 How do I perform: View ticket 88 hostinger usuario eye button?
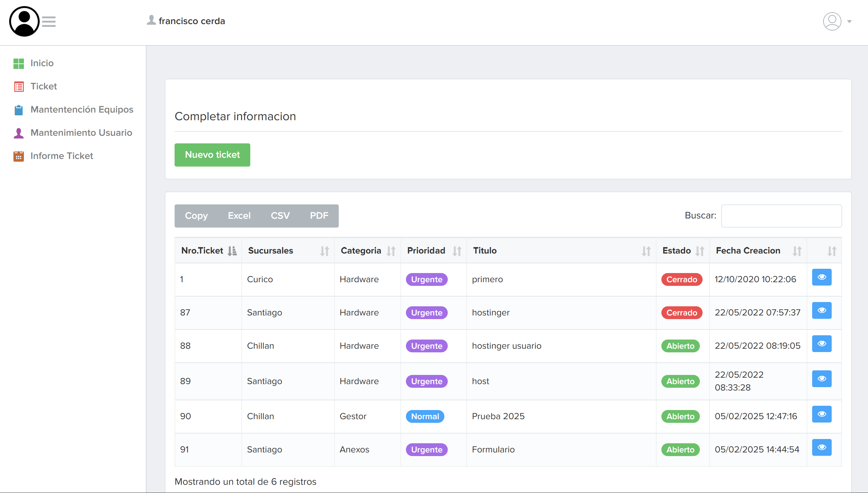tap(822, 344)
